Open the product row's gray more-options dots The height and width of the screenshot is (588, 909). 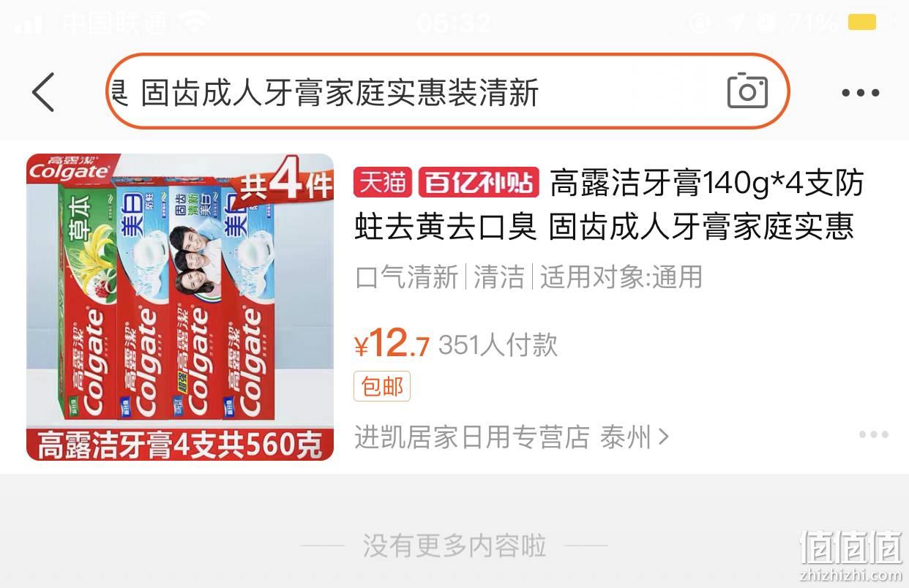[874, 434]
